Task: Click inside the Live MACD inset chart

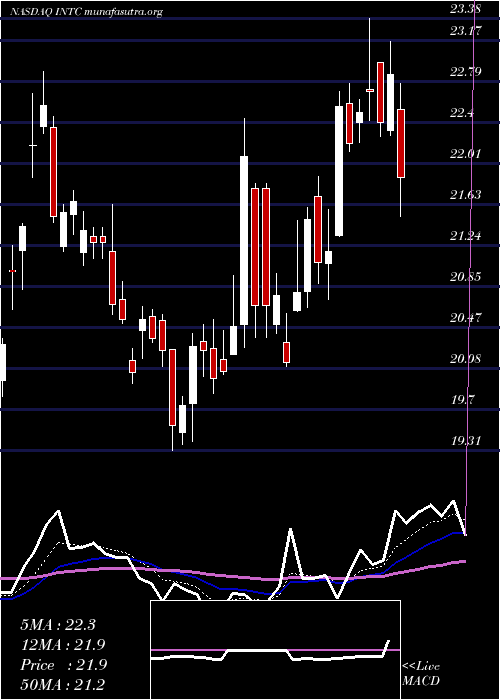Action: click(275, 650)
